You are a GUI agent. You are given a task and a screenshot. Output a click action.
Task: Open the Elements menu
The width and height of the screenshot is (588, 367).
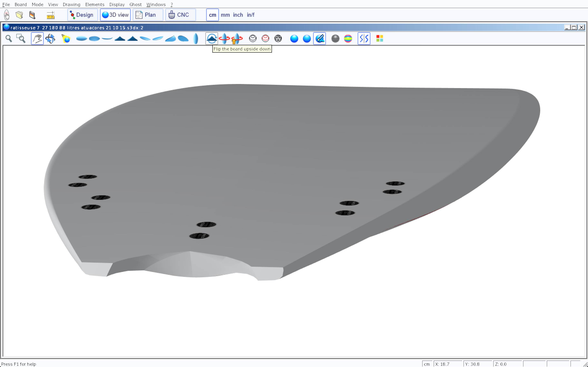(95, 4)
